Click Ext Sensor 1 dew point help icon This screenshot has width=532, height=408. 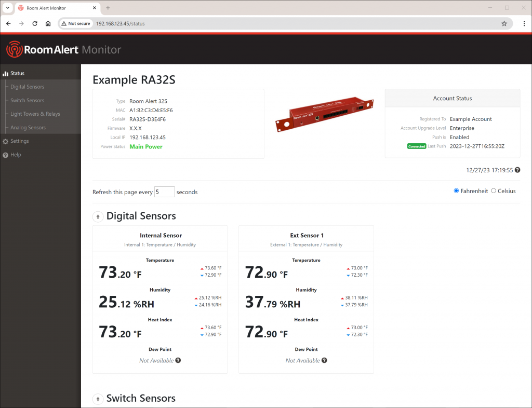[324, 360]
